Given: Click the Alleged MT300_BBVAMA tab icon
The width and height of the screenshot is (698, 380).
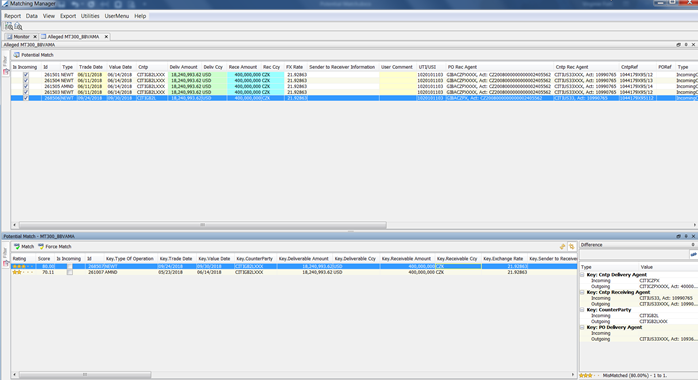Looking at the screenshot, I should coord(44,36).
